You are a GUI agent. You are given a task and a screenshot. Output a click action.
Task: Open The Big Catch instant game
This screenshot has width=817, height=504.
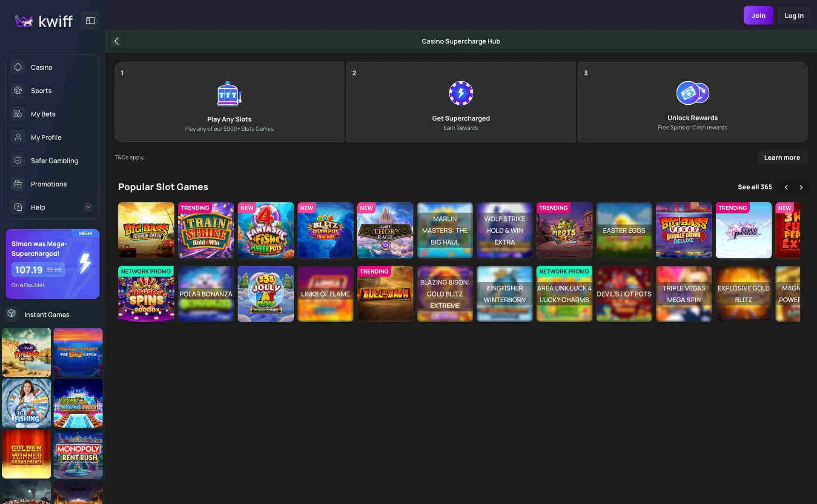point(78,352)
